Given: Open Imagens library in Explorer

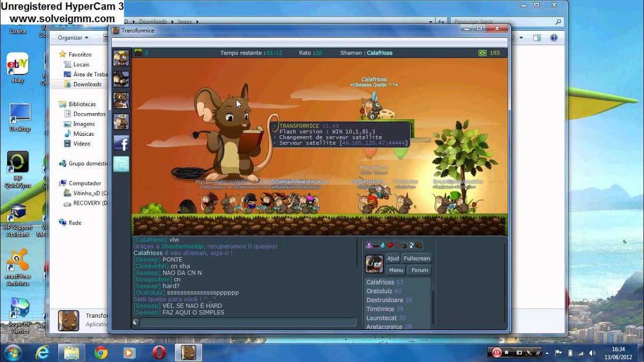Looking at the screenshot, I should 84,124.
